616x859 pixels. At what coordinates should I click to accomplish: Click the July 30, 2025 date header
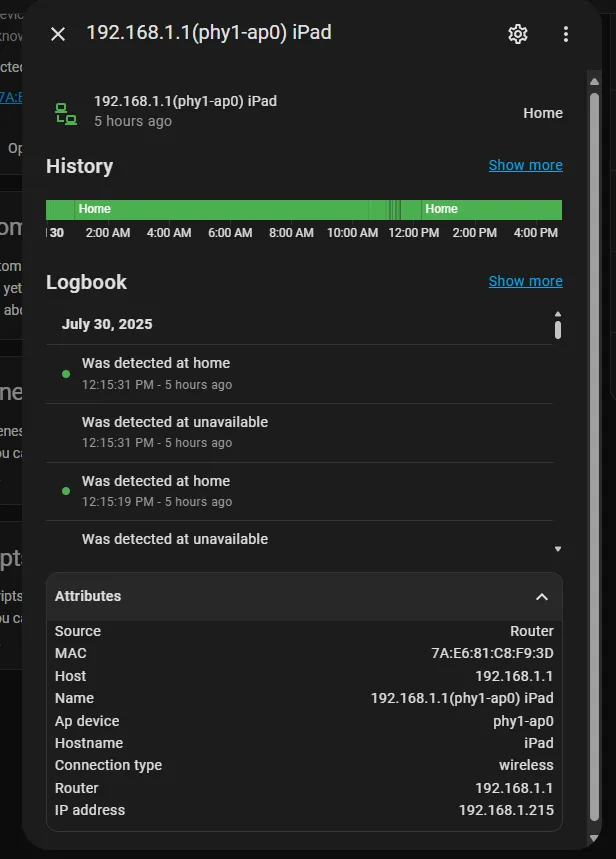[107, 324]
